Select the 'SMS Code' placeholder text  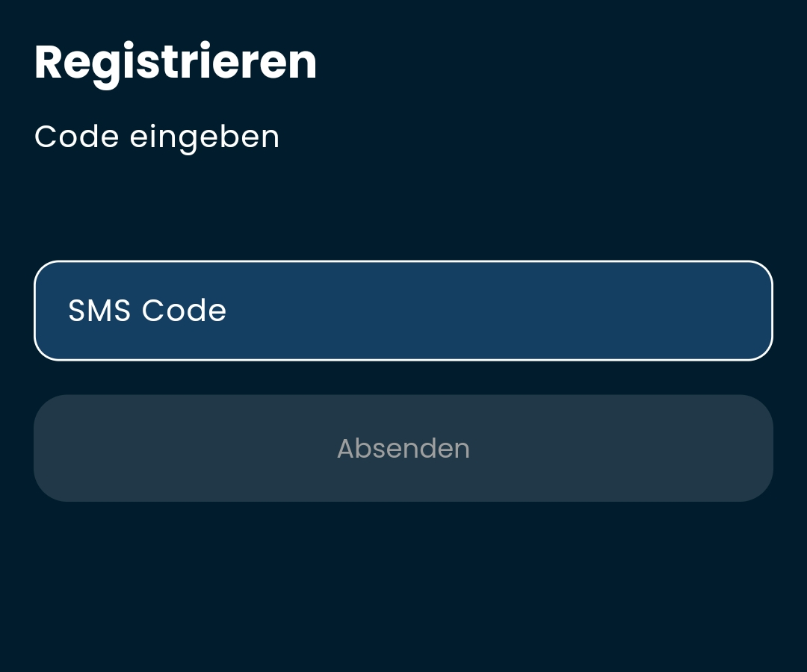(147, 311)
